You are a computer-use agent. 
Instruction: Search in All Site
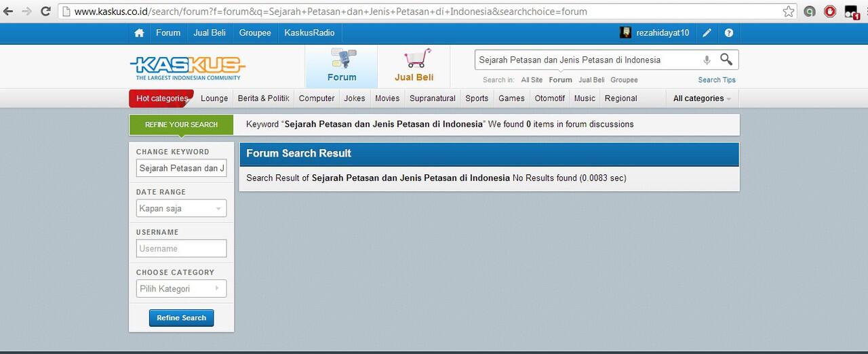[x=532, y=80]
